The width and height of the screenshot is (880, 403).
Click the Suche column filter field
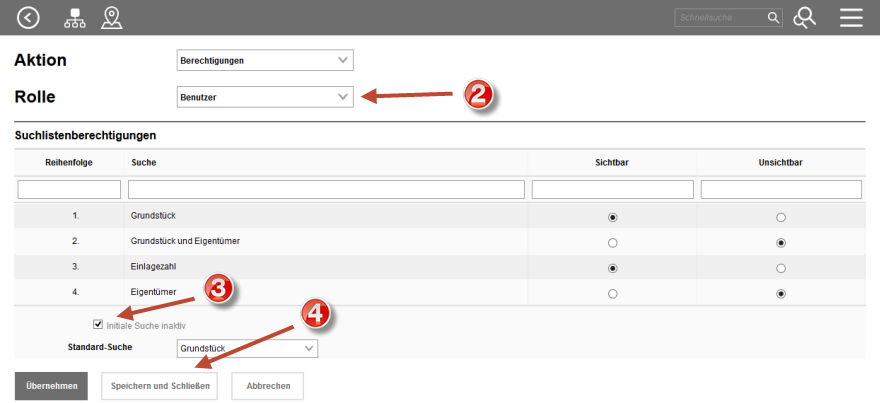[x=326, y=189]
